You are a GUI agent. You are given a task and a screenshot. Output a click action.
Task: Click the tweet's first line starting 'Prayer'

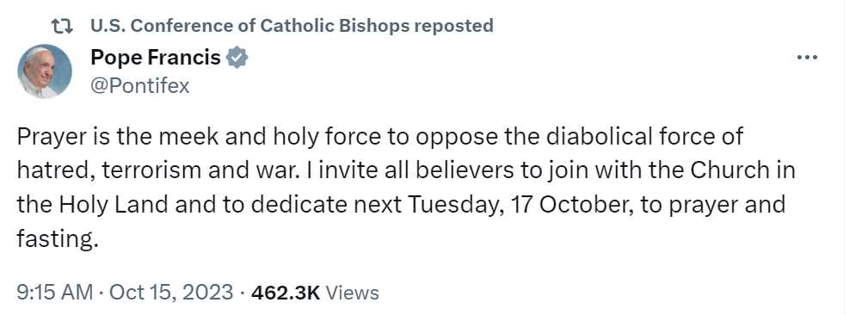[379, 136]
